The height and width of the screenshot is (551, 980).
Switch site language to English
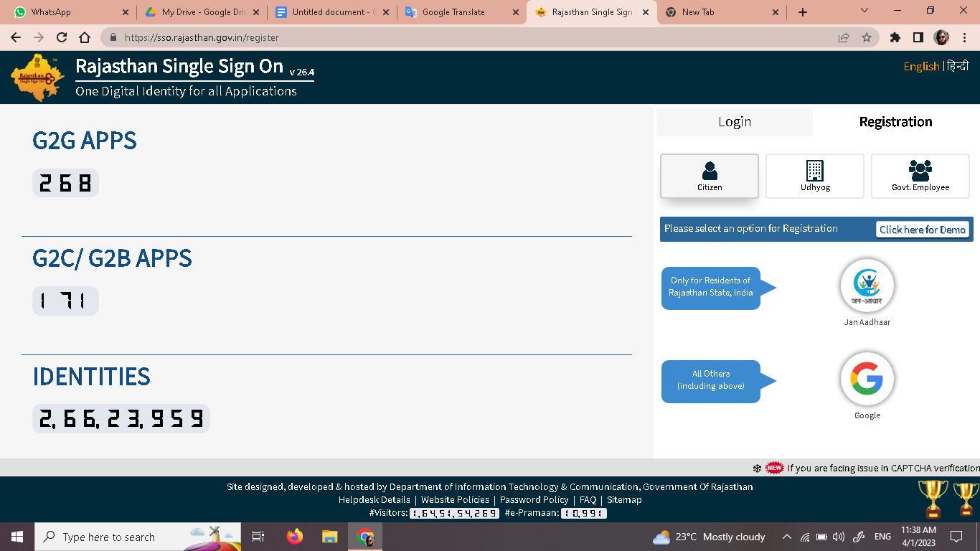pos(921,66)
